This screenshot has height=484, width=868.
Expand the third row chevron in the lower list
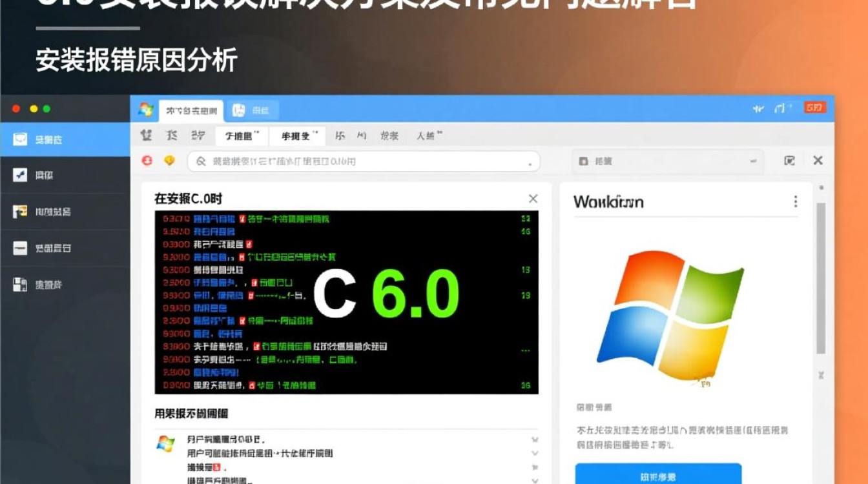[x=534, y=467]
